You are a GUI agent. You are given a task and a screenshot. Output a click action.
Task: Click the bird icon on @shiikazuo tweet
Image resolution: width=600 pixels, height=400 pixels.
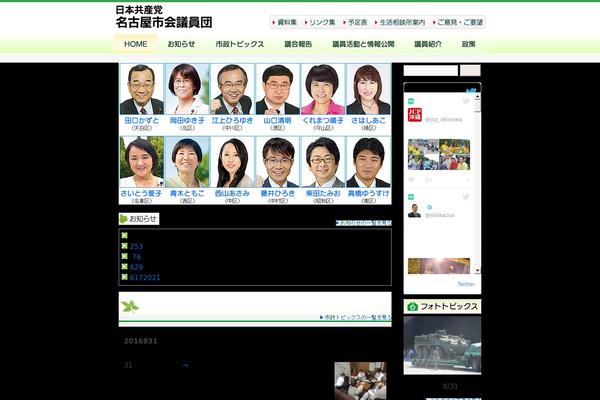(x=466, y=197)
